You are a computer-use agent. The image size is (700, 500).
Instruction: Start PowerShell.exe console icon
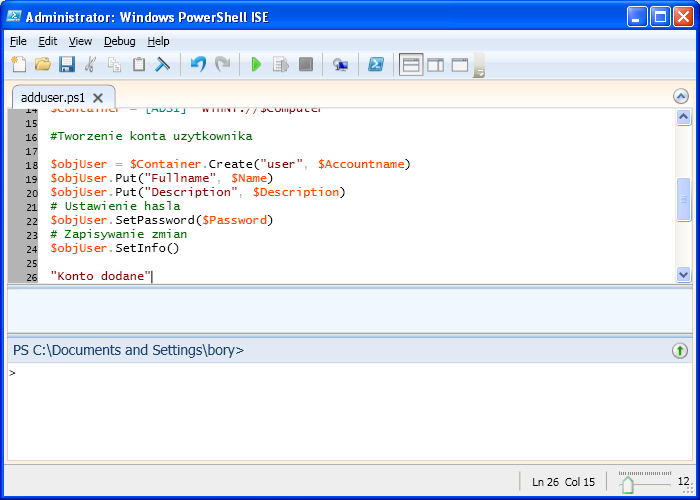[376, 64]
